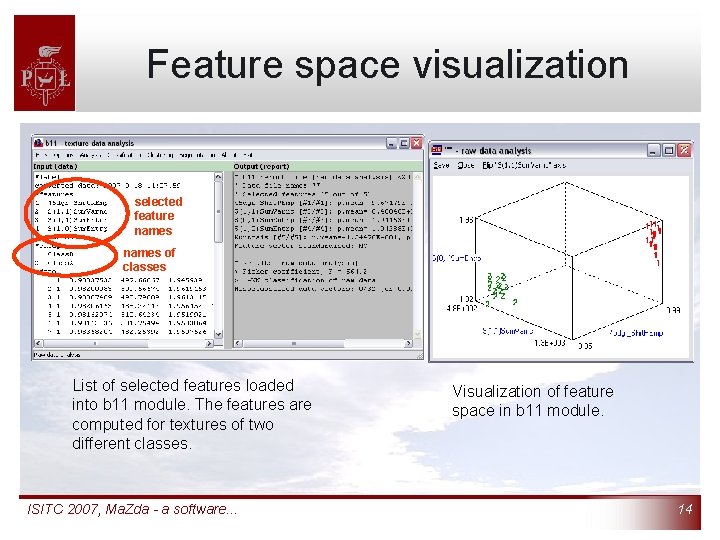720x540 pixels.
Task: Minimize the raw data analysis window
Action: tap(653, 150)
